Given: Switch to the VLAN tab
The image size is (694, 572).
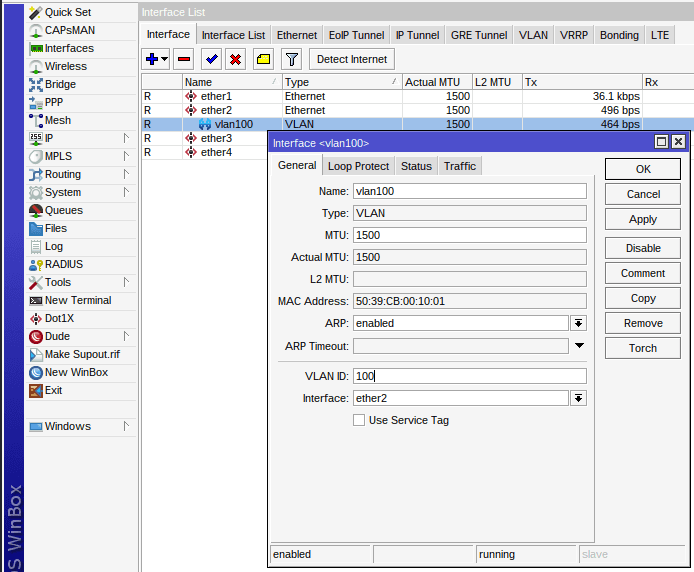Looking at the screenshot, I should (x=533, y=35).
